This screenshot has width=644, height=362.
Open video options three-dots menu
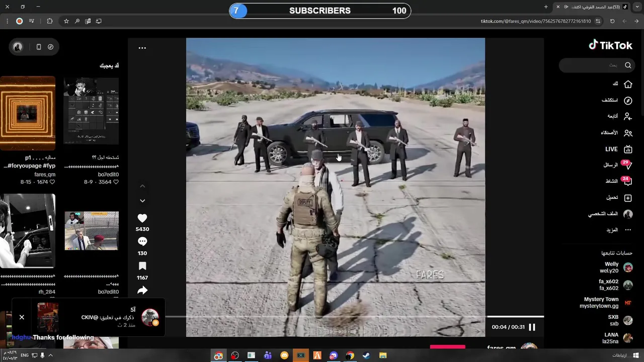pyautogui.click(x=142, y=48)
